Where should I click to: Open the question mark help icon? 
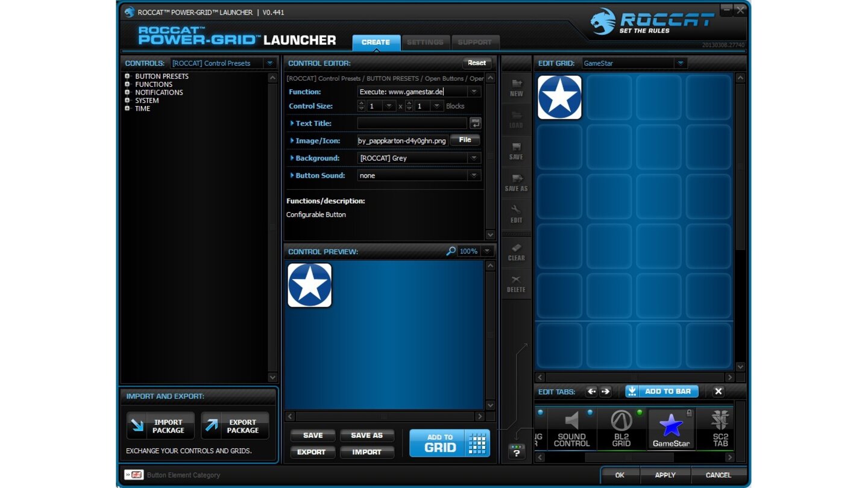(517, 451)
